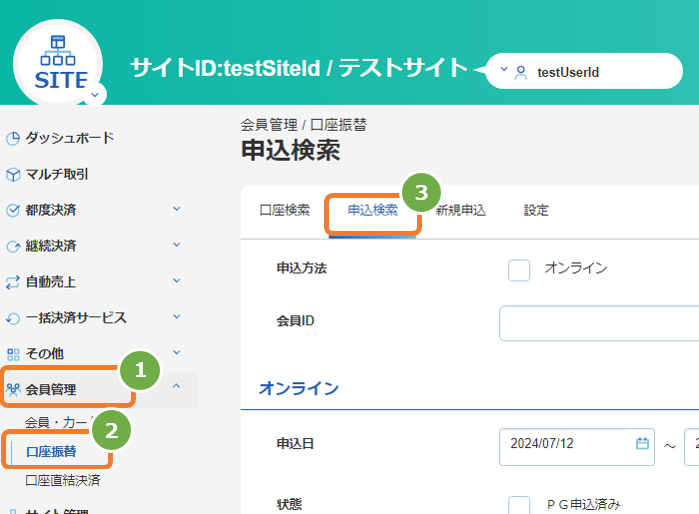
Task: Click the その他 grid icon
Action: 13,354
